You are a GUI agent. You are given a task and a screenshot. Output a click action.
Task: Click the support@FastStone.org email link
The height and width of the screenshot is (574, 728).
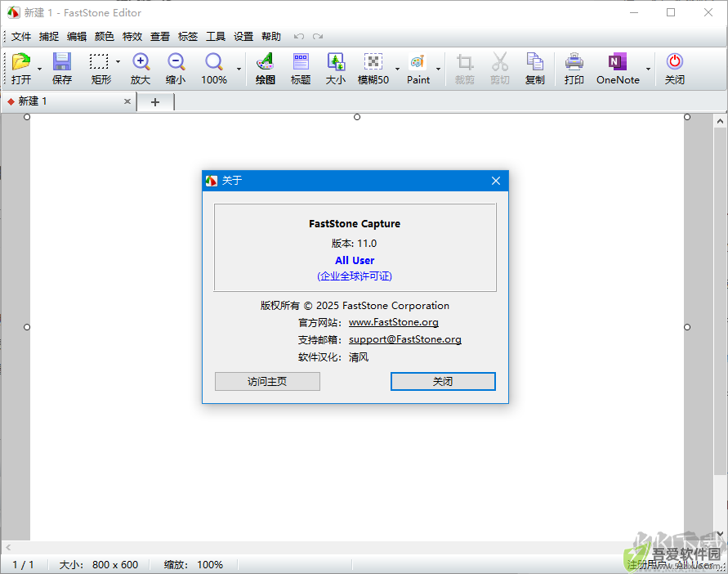click(x=405, y=339)
